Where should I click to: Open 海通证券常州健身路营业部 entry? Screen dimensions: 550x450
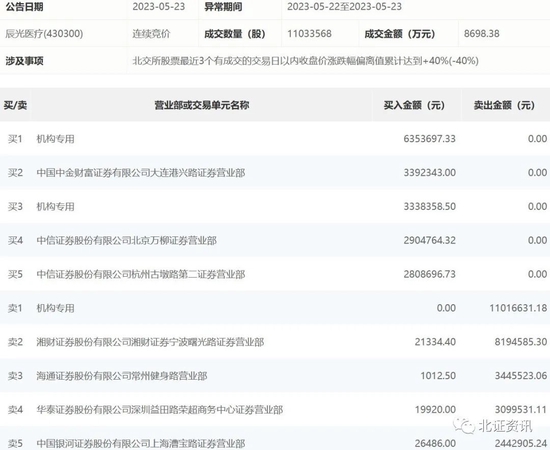click(122, 376)
